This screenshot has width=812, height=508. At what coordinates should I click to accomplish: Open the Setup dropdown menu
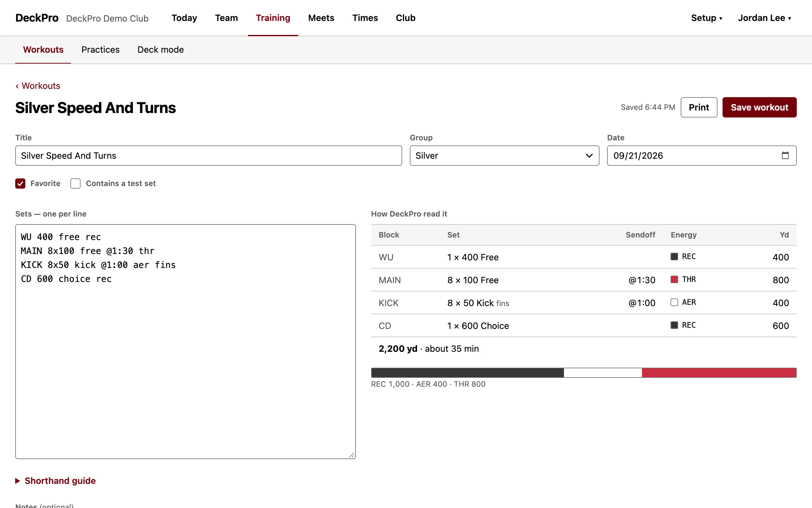707,18
